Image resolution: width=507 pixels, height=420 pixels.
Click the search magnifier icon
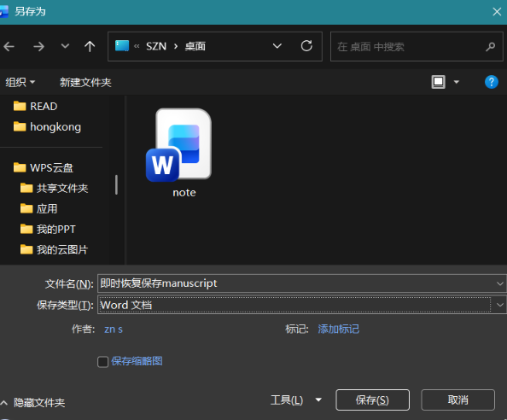(x=491, y=47)
